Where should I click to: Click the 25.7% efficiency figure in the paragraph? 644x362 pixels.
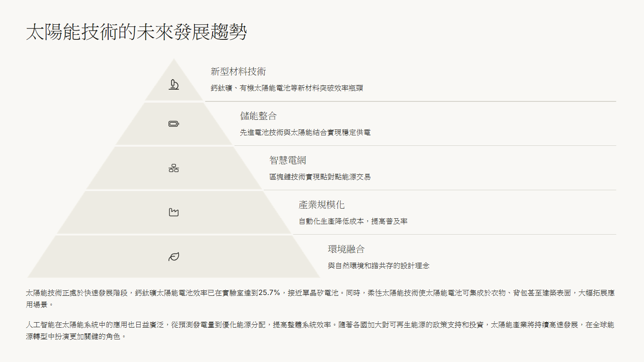coord(269,293)
